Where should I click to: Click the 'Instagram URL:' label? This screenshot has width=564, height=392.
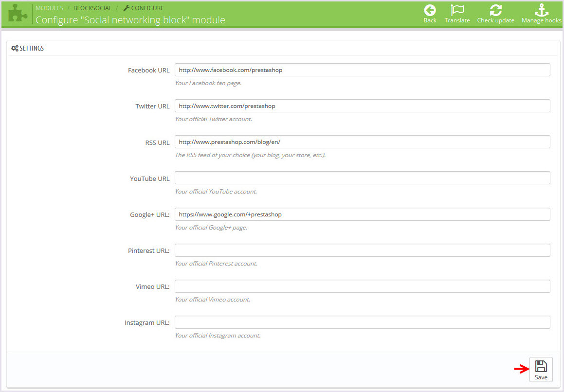(x=147, y=322)
